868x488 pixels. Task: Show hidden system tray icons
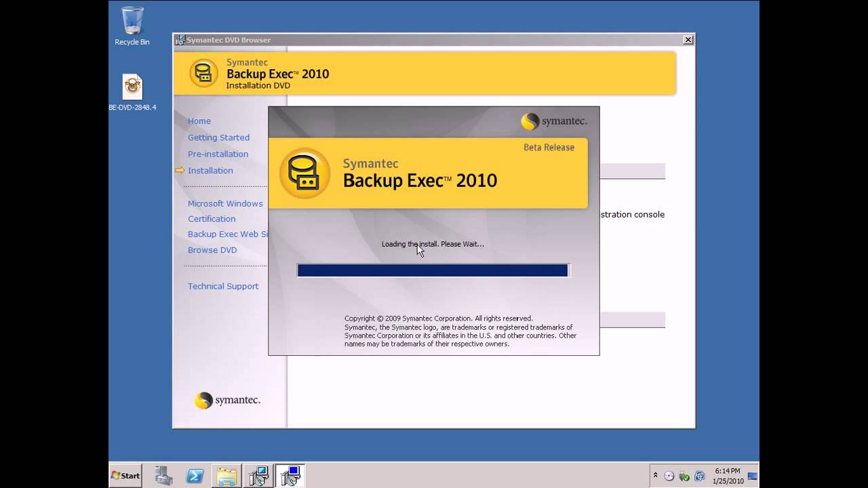[x=655, y=476]
